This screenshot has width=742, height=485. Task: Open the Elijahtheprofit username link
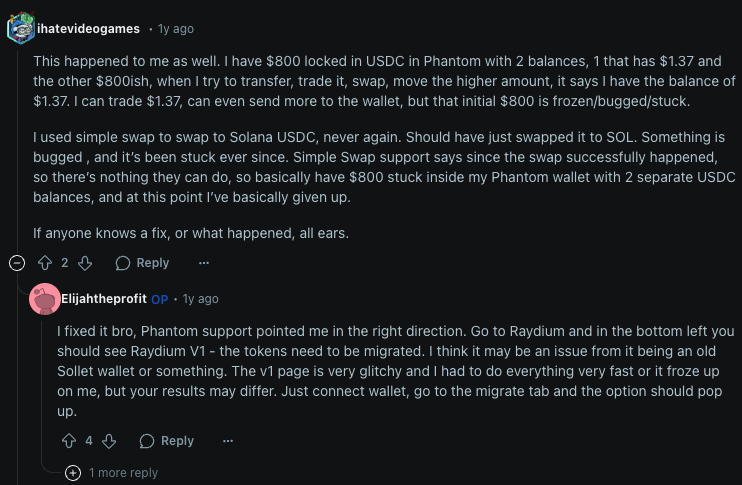104,299
